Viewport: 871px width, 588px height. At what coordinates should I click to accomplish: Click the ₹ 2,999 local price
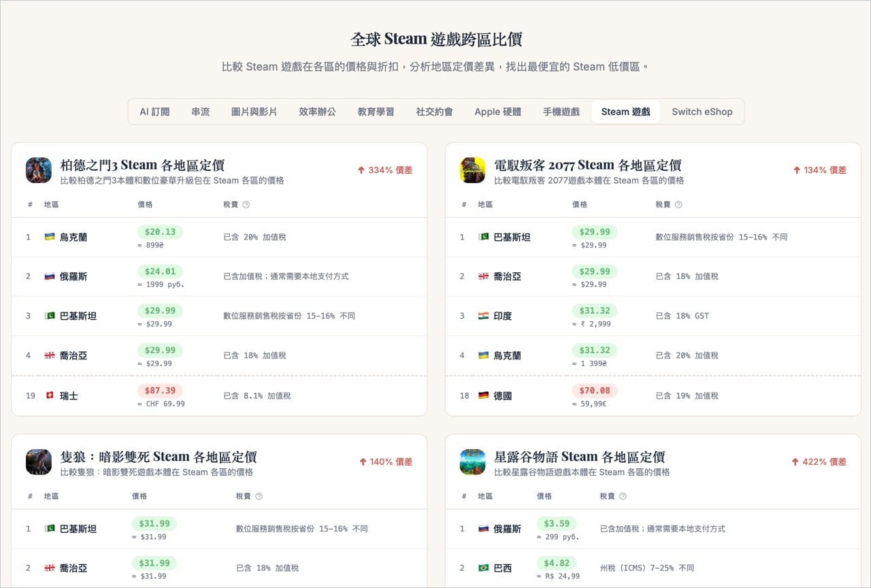(x=591, y=324)
